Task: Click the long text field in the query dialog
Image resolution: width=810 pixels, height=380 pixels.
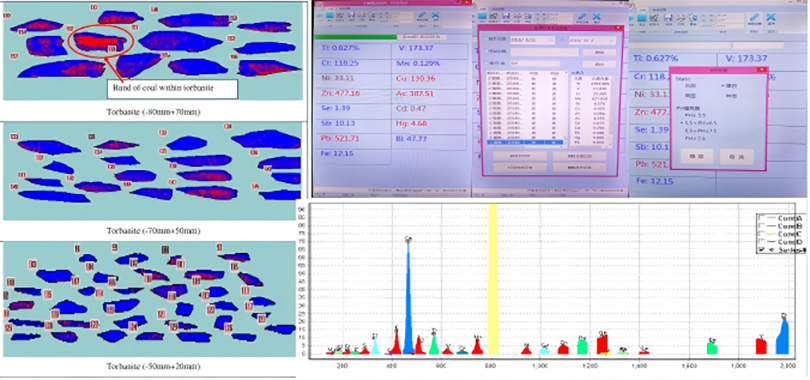Action: tap(544, 52)
